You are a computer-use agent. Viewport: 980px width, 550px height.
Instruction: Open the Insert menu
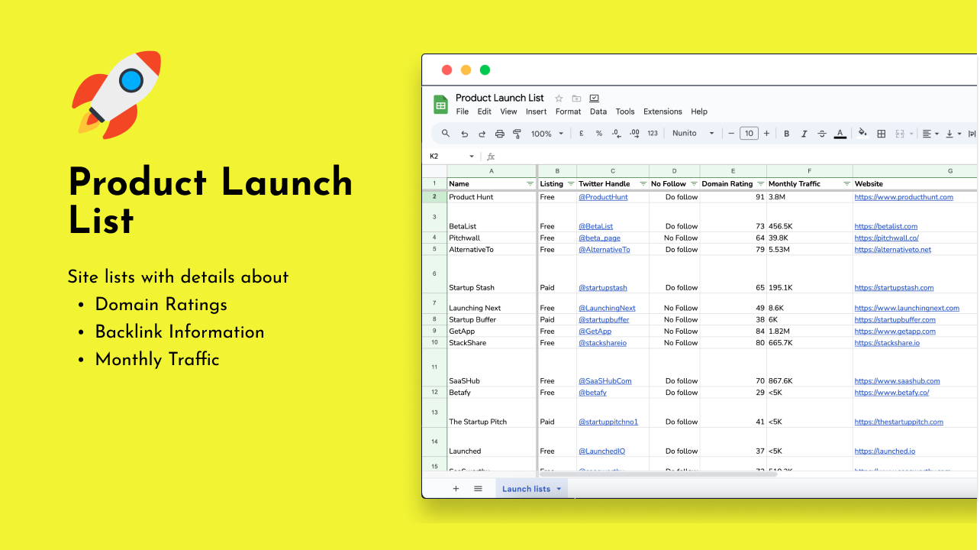click(536, 112)
